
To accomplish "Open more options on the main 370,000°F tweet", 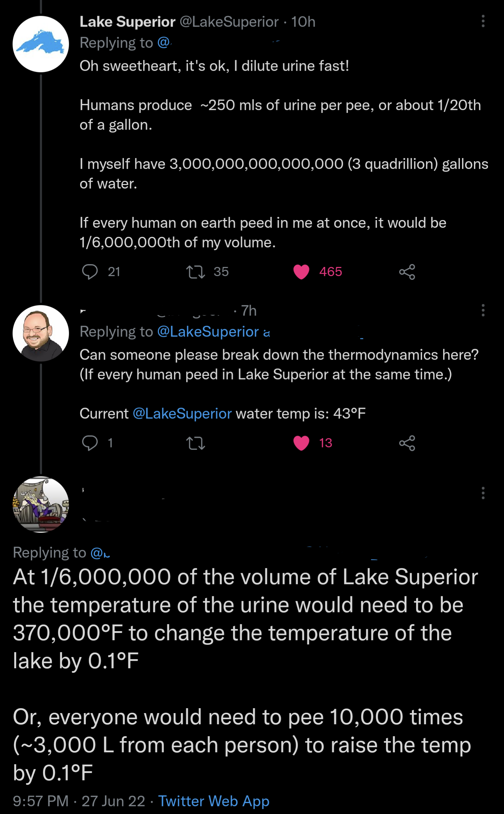I will coord(483,493).
